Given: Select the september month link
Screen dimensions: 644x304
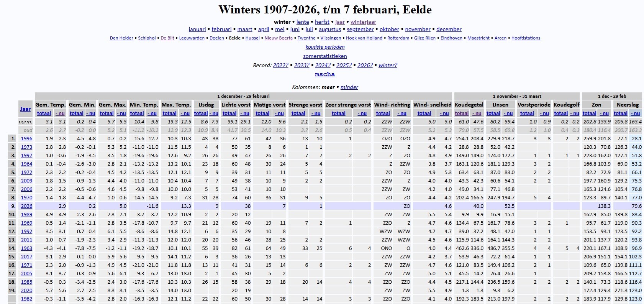Looking at the screenshot, I should pos(360,29).
